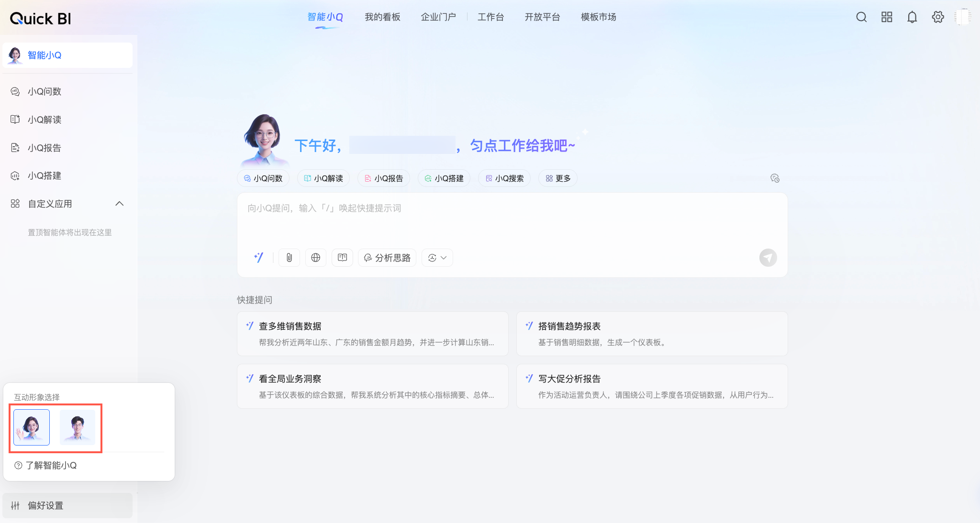Image resolution: width=980 pixels, height=523 pixels.
Task: Select the female avatar interactive image
Action: tap(32, 427)
